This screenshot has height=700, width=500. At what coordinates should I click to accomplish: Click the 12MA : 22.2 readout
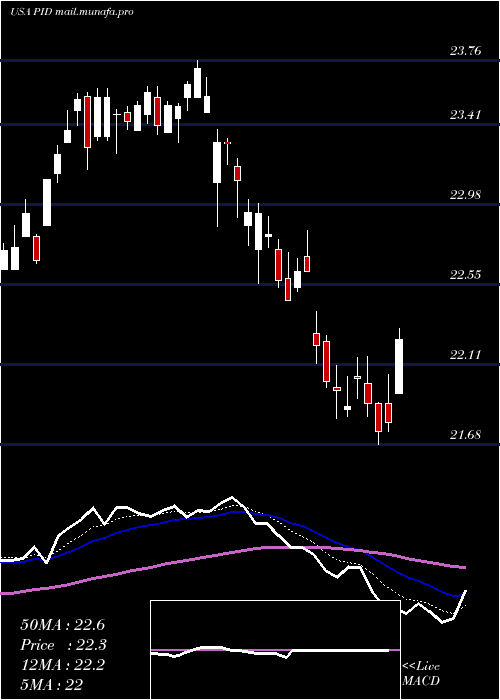pyautogui.click(x=62, y=665)
